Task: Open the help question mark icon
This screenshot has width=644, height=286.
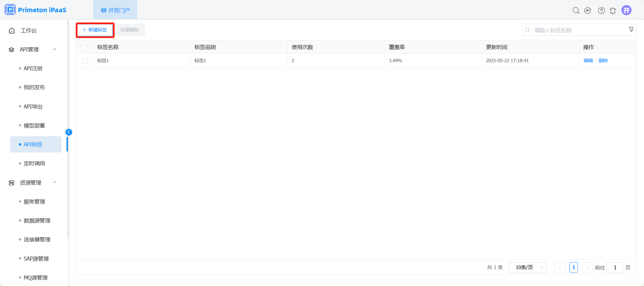Action: coord(601,10)
